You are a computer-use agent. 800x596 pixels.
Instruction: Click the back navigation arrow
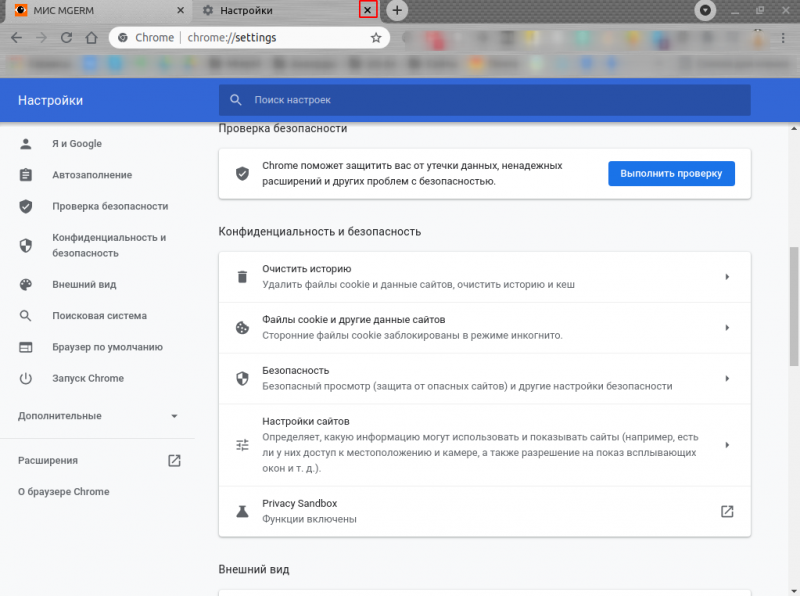(x=16, y=38)
